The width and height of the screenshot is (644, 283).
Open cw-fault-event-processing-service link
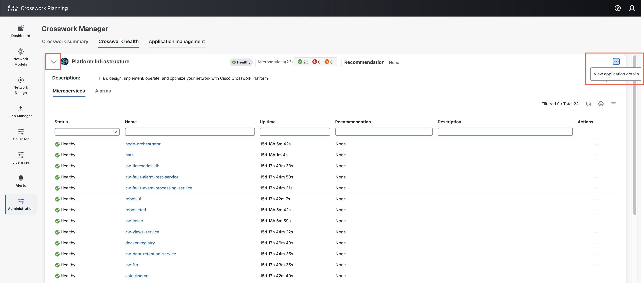tap(158, 188)
